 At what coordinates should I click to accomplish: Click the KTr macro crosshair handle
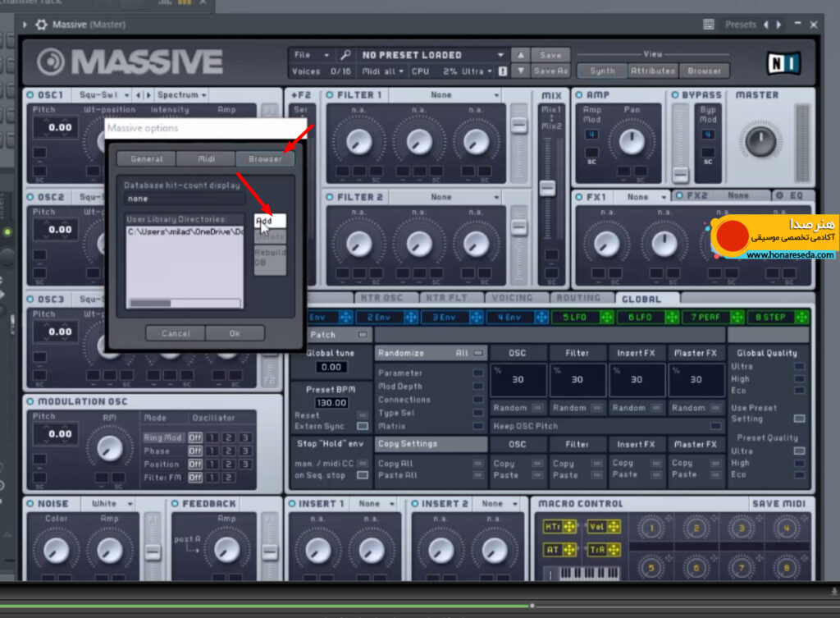[x=569, y=527]
